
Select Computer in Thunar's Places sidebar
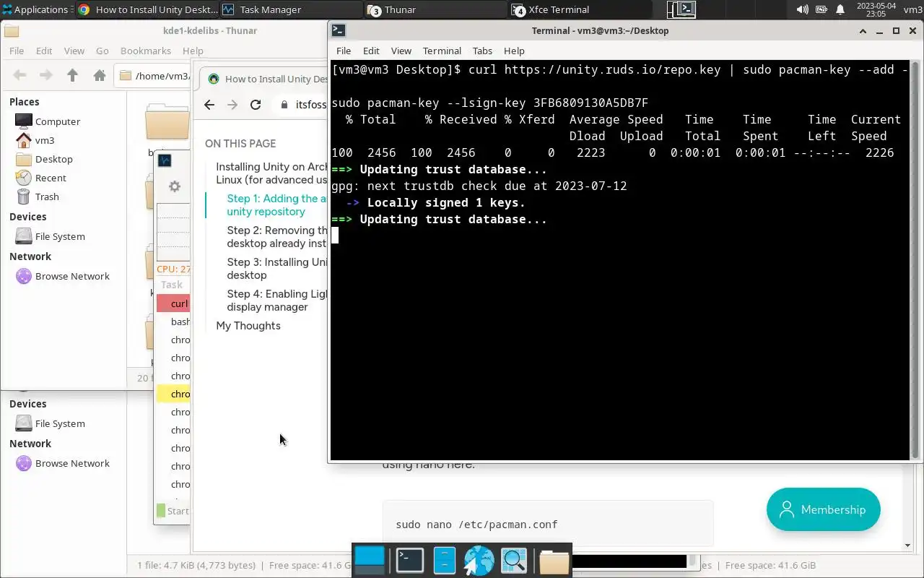(x=64, y=121)
